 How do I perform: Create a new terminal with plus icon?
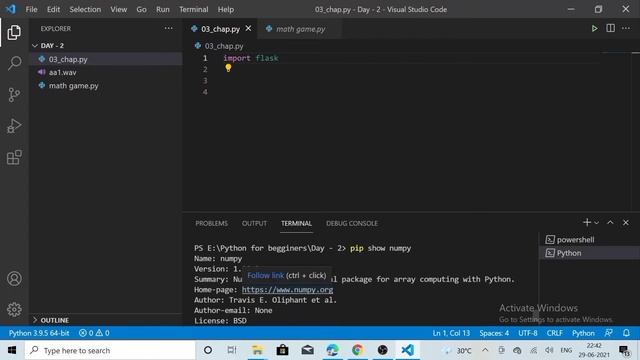[x=587, y=222]
